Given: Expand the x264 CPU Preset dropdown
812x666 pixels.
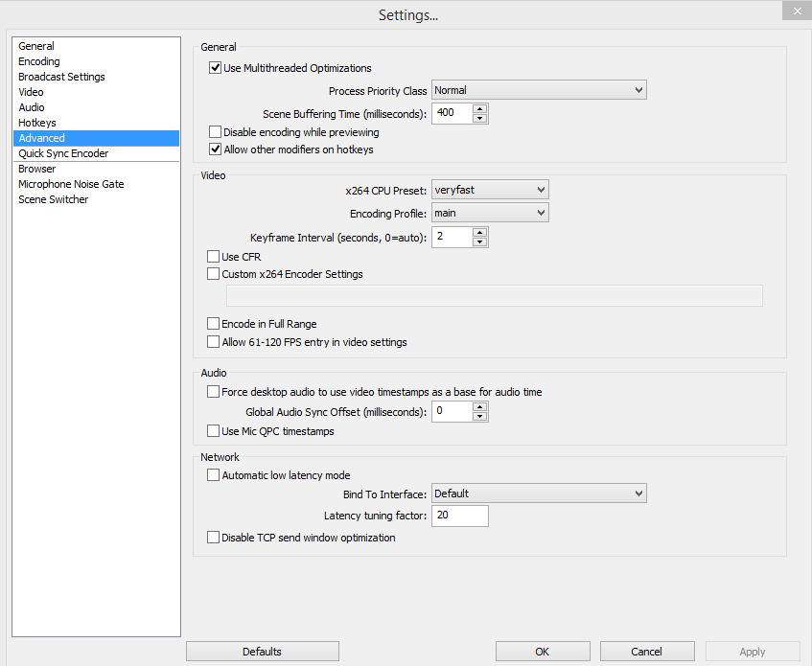Looking at the screenshot, I should pyautogui.click(x=490, y=190).
